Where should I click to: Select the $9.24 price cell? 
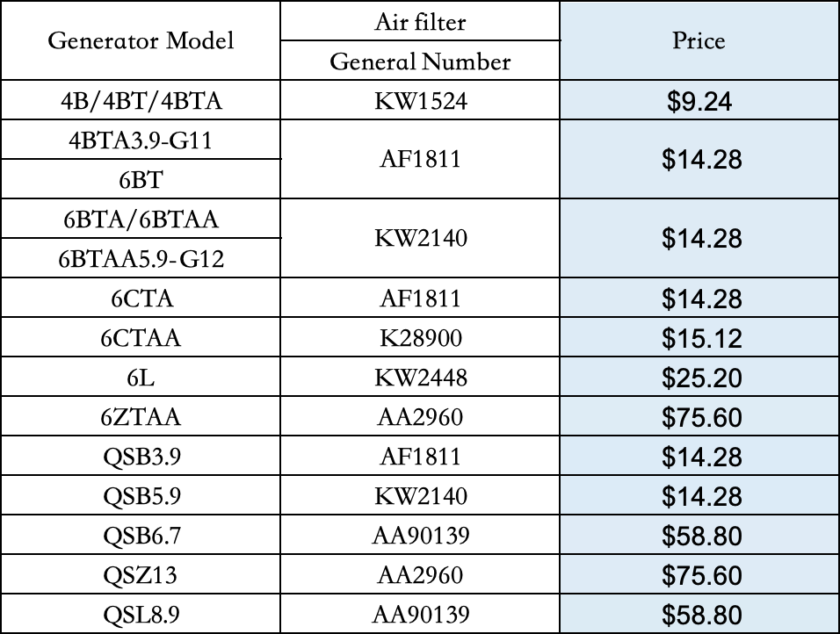[x=699, y=102]
